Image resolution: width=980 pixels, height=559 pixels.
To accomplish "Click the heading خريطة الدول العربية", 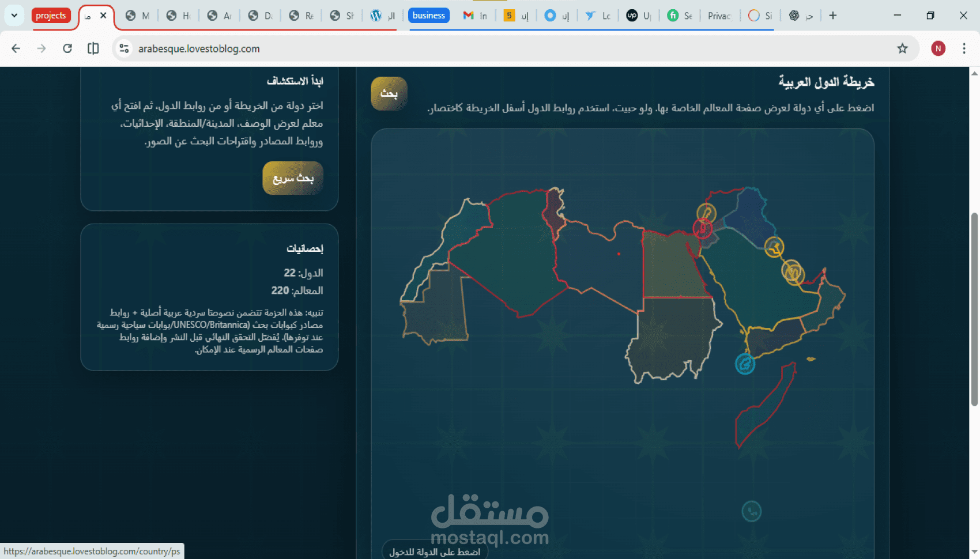I will 826,82.
